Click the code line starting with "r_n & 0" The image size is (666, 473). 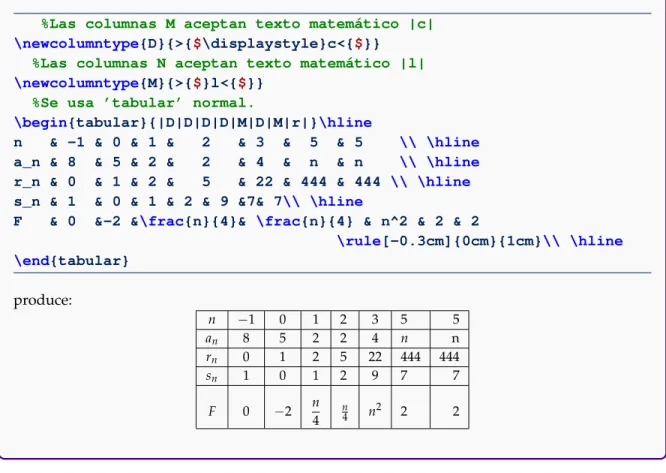242,182
